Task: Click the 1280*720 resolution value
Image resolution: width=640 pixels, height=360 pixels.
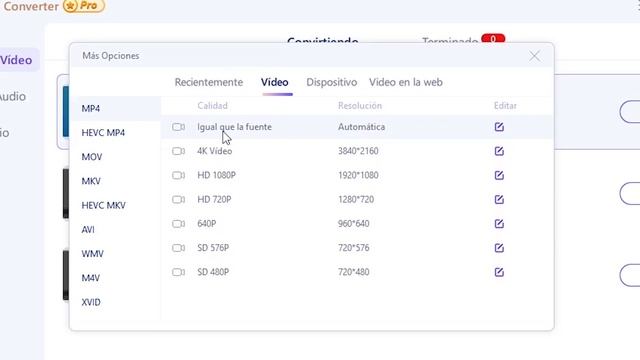Action: coord(356,199)
